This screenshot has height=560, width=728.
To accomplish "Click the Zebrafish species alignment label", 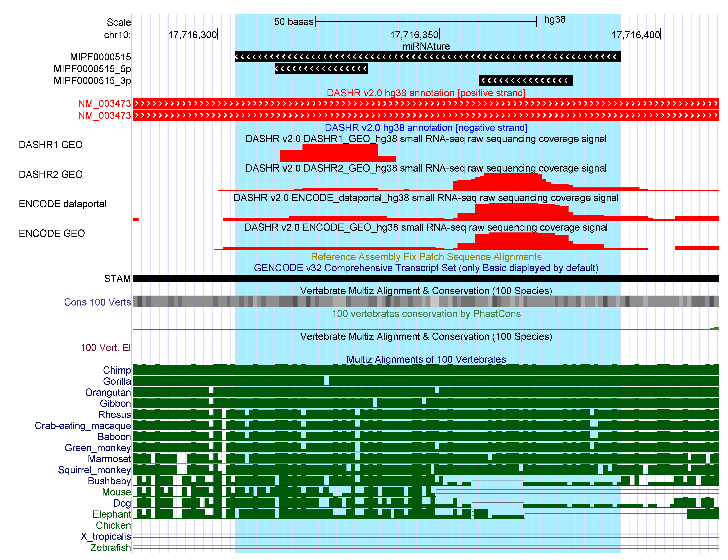I will tap(110, 547).
